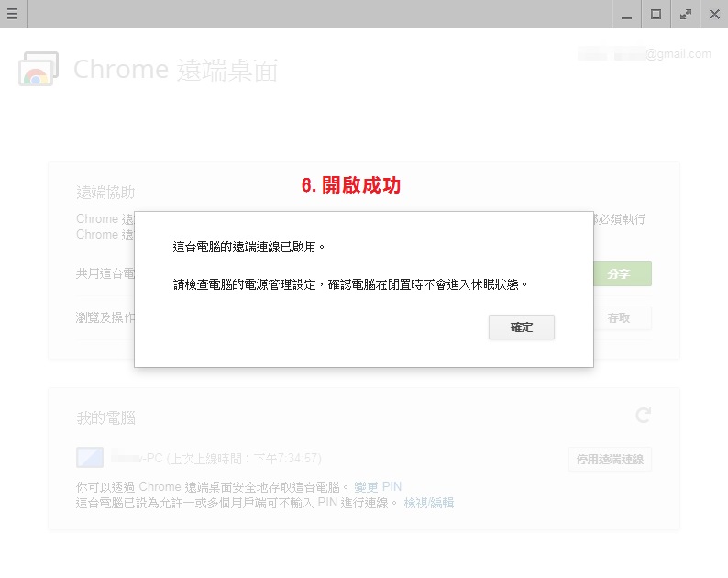Maximize the application window
Screen dimensions: 728x578
tap(656, 14)
